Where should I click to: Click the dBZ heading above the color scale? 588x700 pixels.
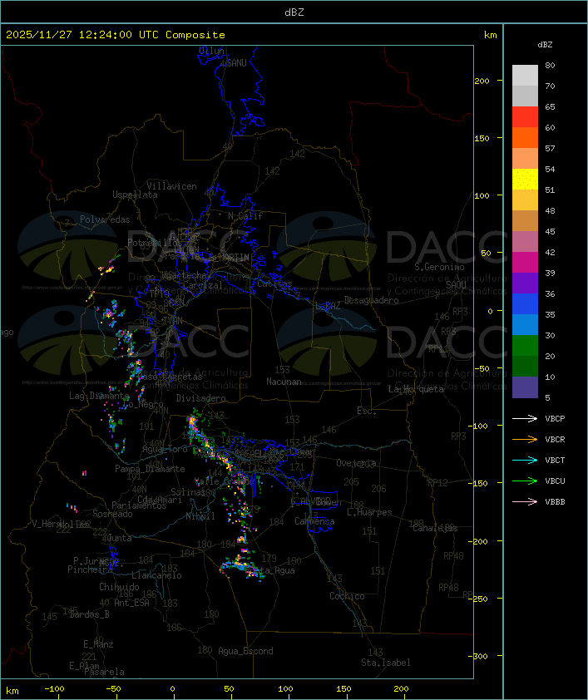[x=545, y=45]
